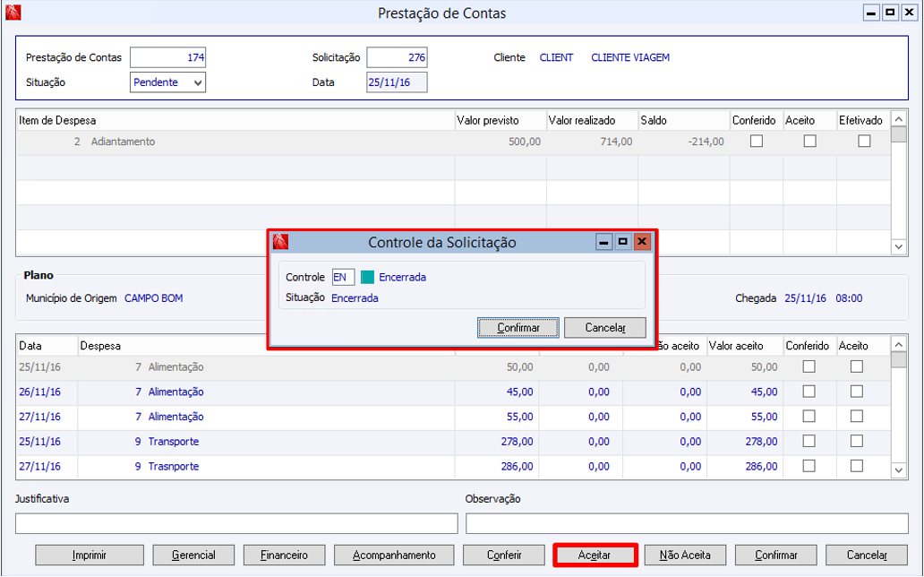
Task: Click into the Justificativa text field
Action: click(x=236, y=523)
